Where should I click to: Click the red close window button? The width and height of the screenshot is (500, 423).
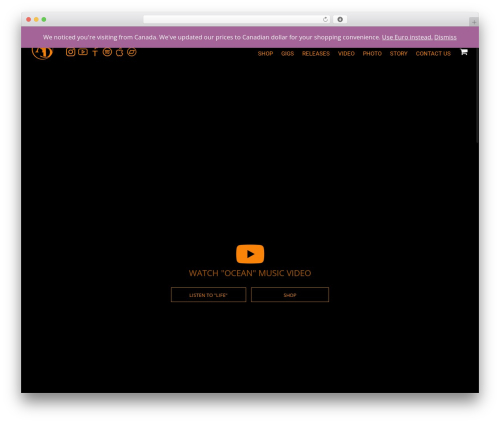click(x=29, y=19)
